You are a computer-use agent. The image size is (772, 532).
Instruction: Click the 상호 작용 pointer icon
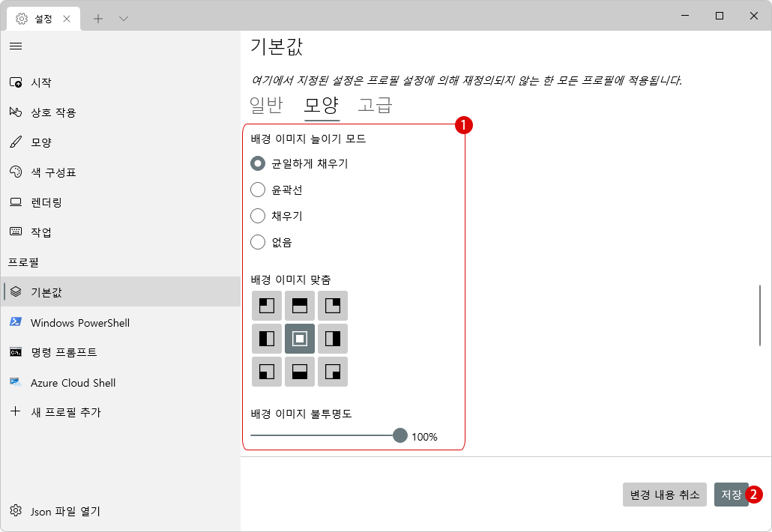(x=16, y=112)
